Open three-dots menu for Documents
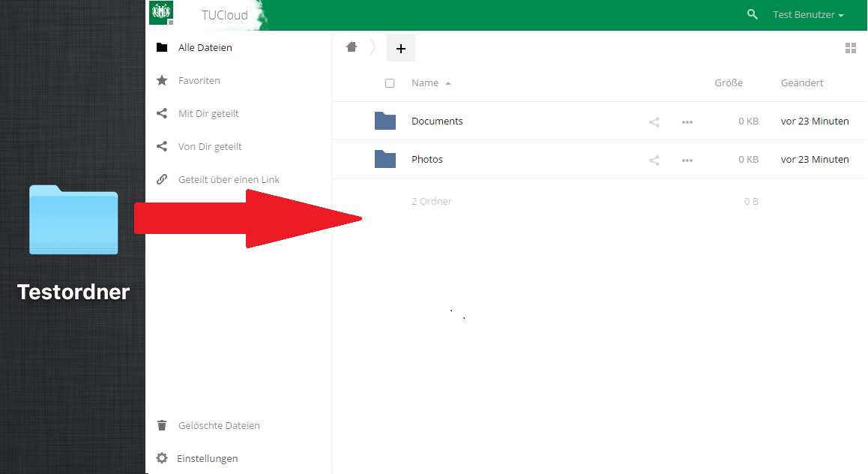The width and height of the screenshot is (868, 474). coord(687,121)
